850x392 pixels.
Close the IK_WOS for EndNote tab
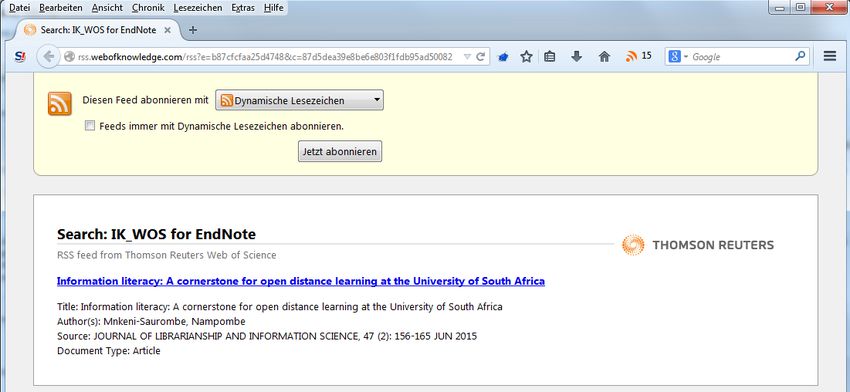[168, 30]
